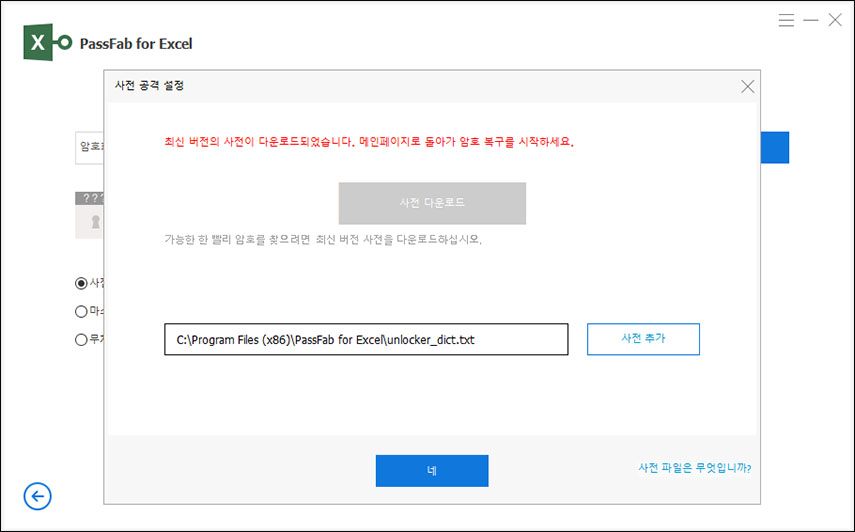This screenshot has height=532, width=855.
Task: Close the 사전 공격 설정 dialog
Action: point(748,86)
